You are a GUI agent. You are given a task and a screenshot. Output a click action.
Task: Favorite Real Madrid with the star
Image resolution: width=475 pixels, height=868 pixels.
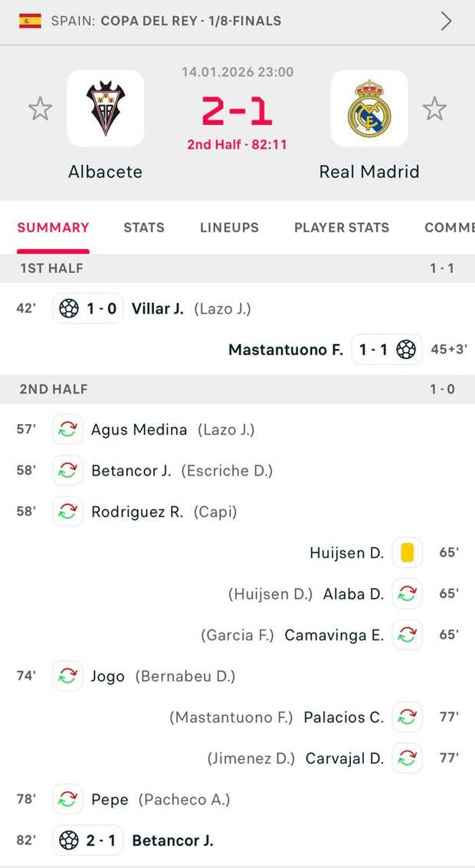pyautogui.click(x=434, y=109)
